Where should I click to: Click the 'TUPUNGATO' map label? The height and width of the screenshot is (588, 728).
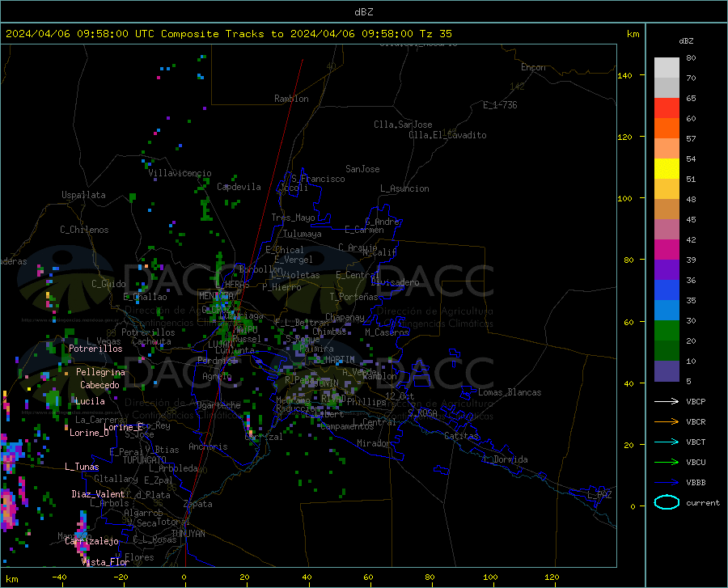(x=145, y=460)
